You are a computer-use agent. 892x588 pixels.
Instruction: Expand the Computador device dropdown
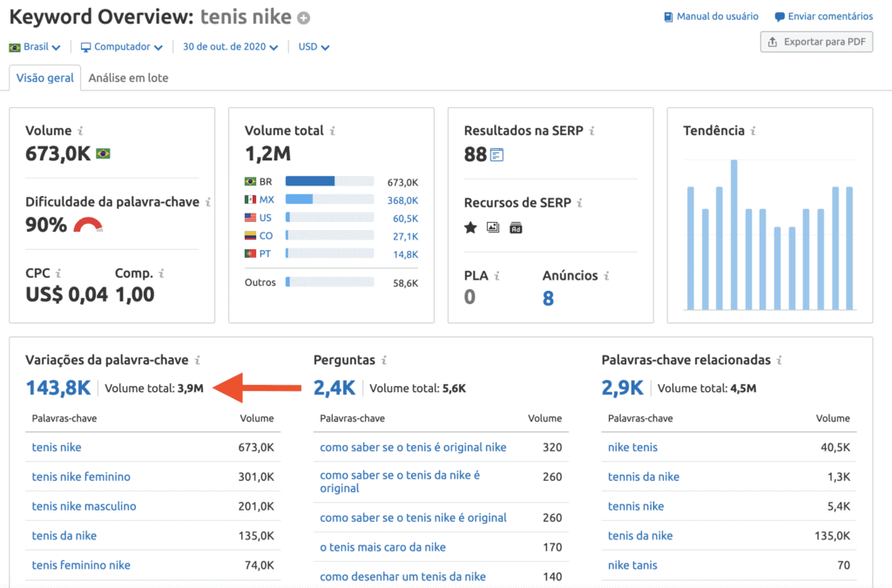click(121, 47)
